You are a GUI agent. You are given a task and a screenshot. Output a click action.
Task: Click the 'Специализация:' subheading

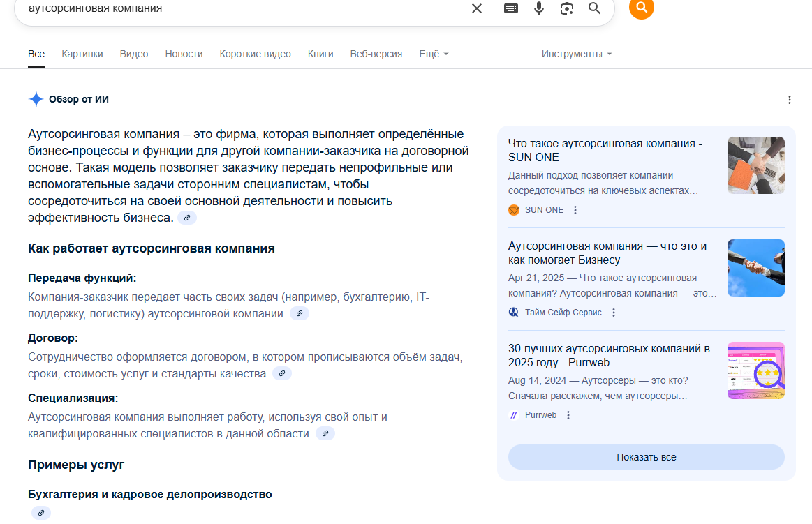(x=73, y=398)
